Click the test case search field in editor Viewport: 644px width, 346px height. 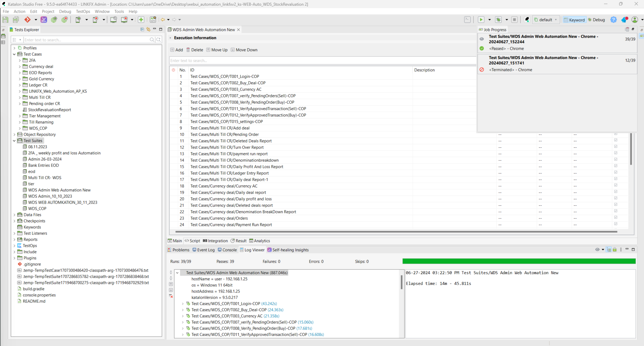click(322, 61)
